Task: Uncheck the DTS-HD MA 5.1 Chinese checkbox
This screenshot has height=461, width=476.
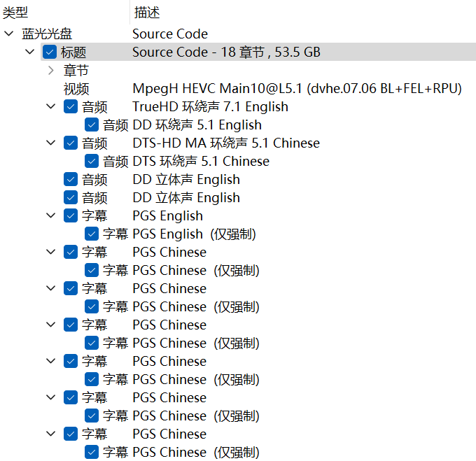Action: (x=71, y=143)
